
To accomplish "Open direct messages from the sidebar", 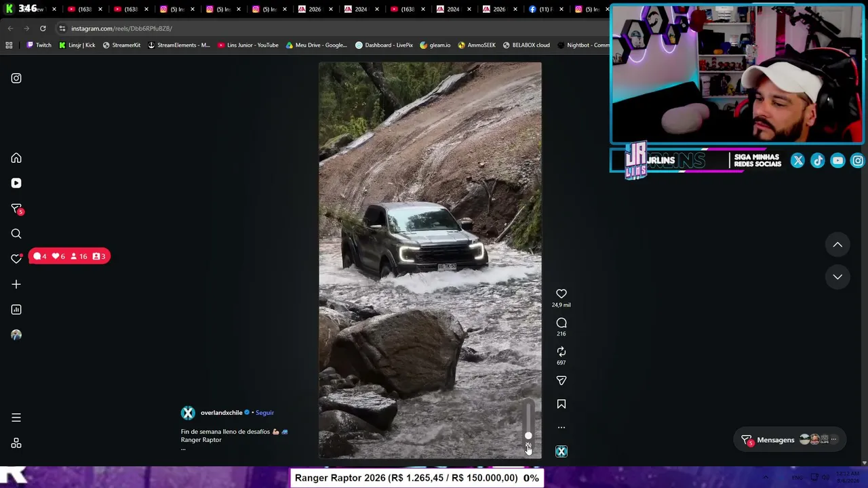I will (x=16, y=209).
